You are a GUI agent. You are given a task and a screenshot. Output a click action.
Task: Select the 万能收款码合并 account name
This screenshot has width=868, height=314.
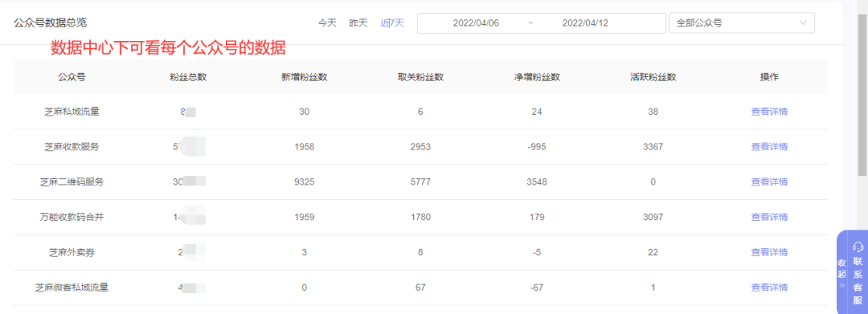pyautogui.click(x=72, y=218)
